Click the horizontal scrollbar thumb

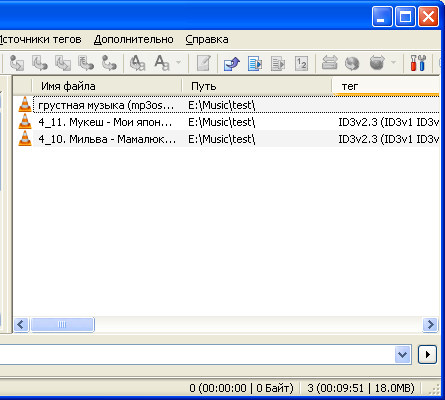point(62,324)
